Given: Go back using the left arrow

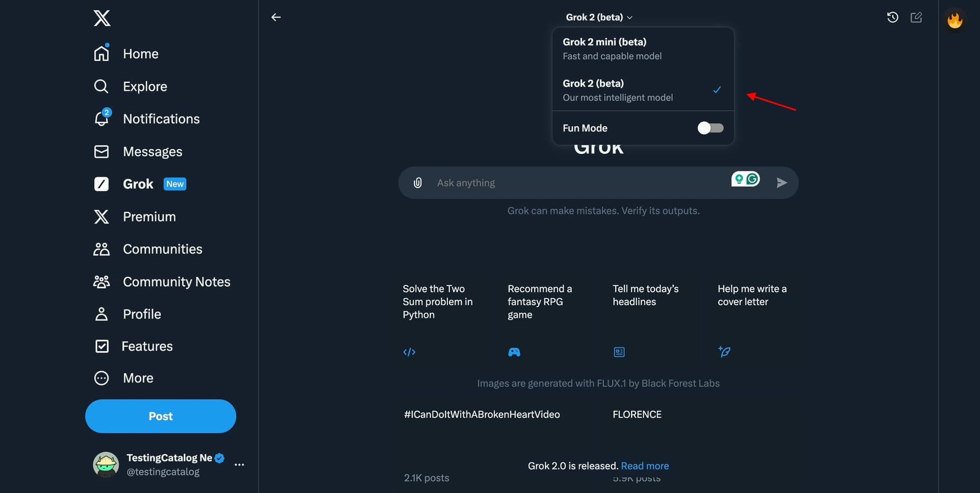Looking at the screenshot, I should (x=276, y=17).
